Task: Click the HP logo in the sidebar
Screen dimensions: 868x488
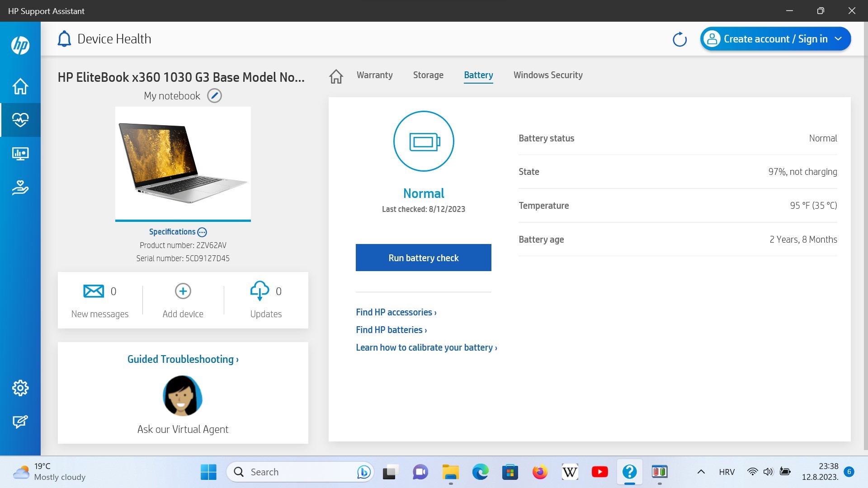Action: point(20,45)
